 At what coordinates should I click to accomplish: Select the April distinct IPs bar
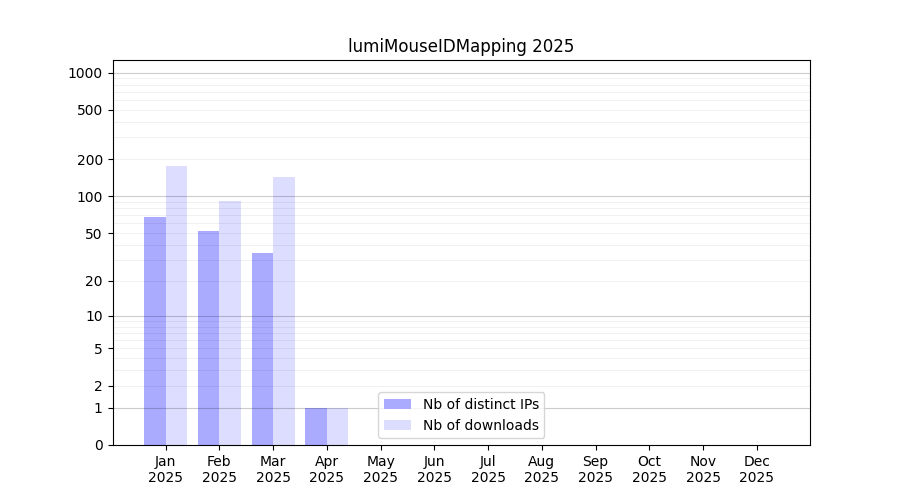pos(316,426)
